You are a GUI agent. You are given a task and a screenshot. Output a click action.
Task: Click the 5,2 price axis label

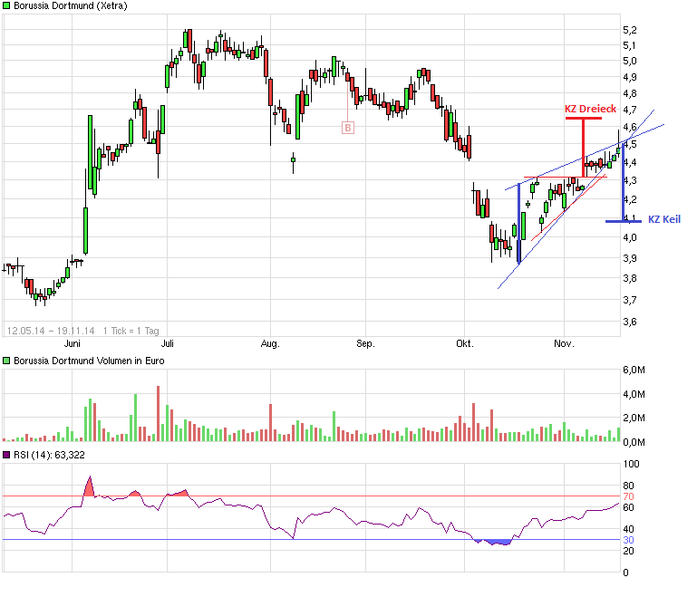click(629, 30)
